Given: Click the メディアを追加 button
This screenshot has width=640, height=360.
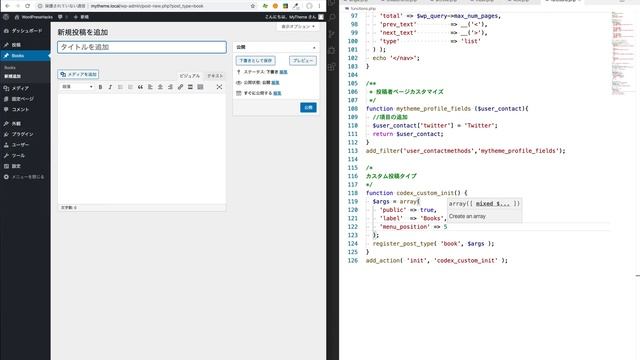Looking at the screenshot, I should 78,74.
